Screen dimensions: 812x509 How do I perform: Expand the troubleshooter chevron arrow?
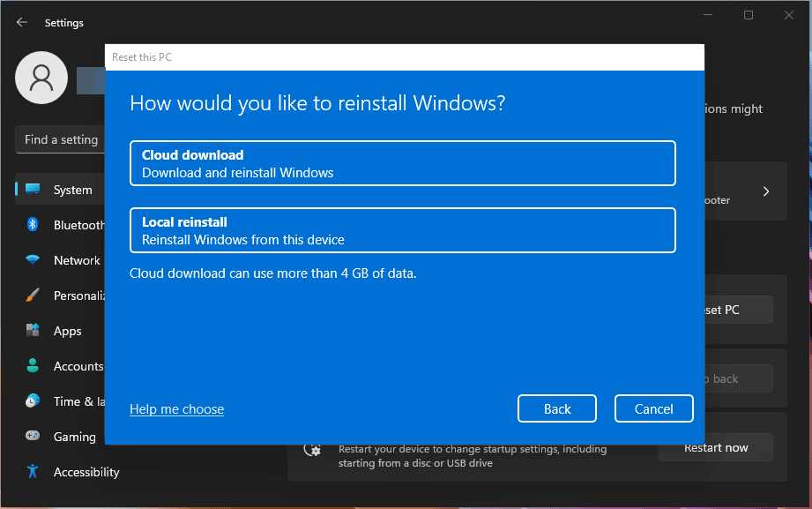tap(766, 191)
